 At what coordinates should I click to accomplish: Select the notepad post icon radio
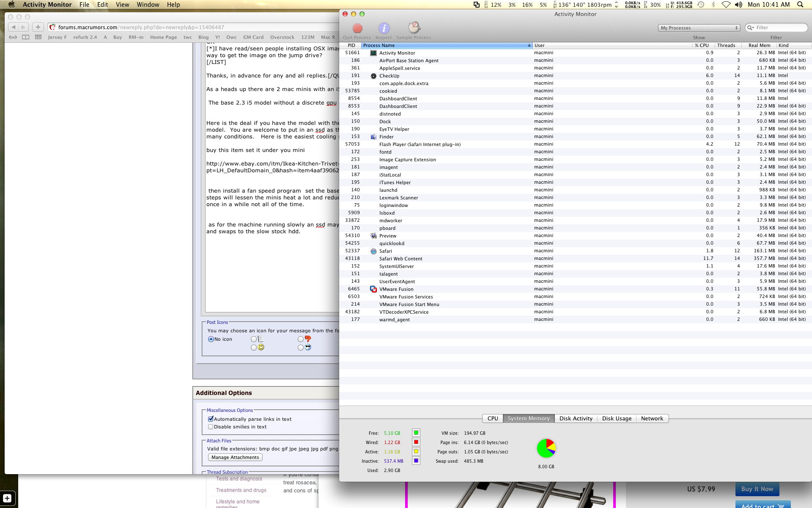pos(253,339)
